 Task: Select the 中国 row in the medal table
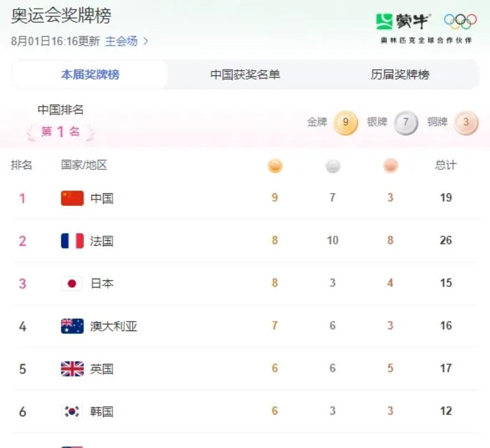(x=245, y=198)
